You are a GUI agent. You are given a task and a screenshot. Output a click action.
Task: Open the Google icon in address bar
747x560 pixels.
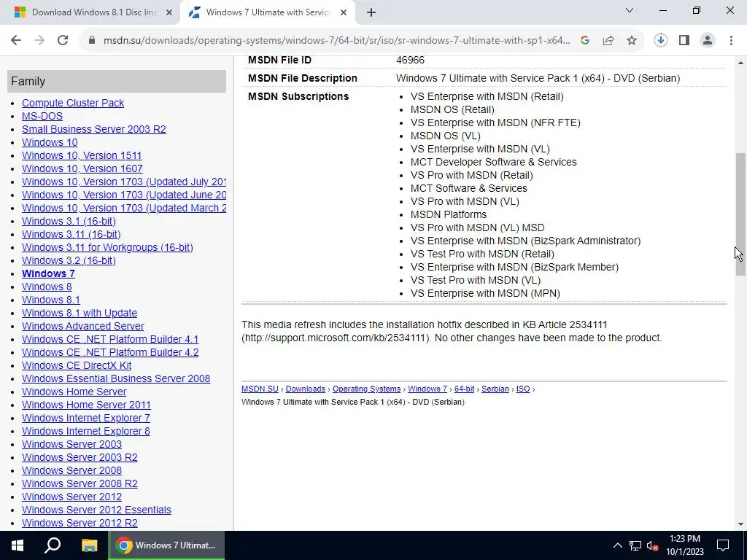(585, 41)
